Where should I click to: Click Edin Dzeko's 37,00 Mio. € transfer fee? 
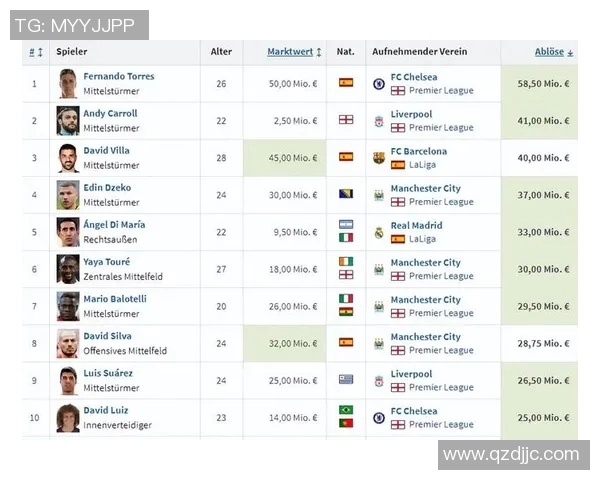pos(544,195)
